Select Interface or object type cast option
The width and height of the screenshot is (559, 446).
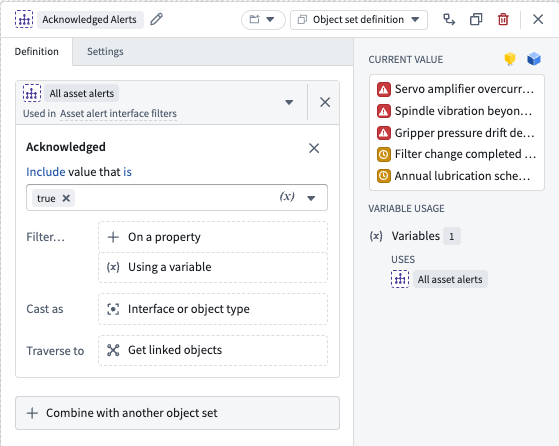click(x=213, y=309)
